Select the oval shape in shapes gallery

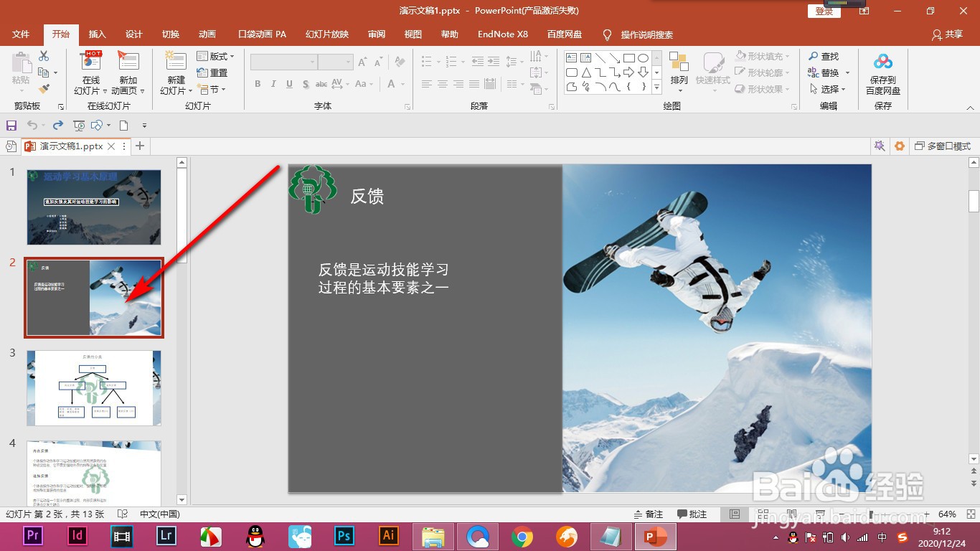coord(644,58)
